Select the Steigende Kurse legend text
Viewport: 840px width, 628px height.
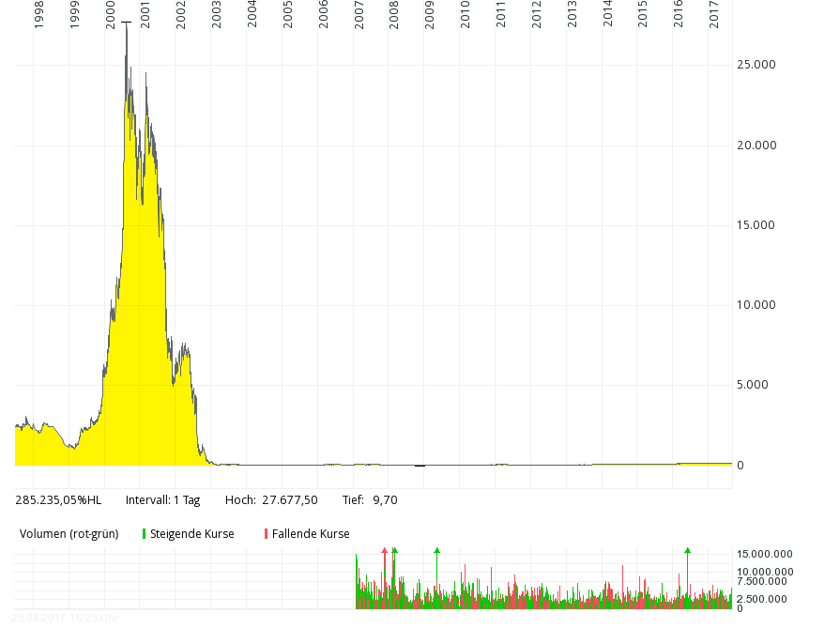tap(192, 534)
